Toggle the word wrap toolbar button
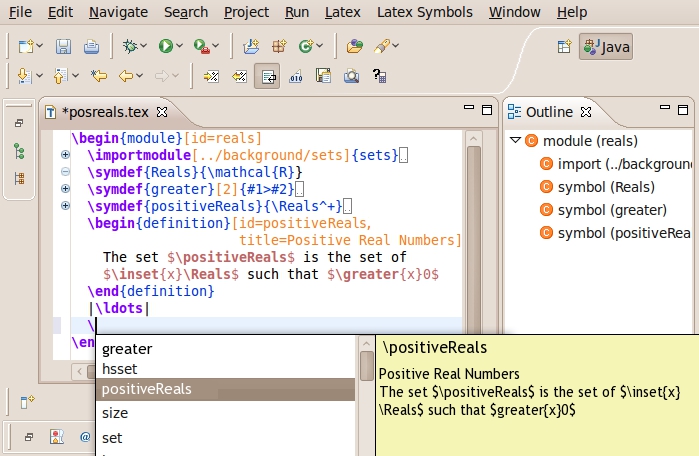 (267, 75)
